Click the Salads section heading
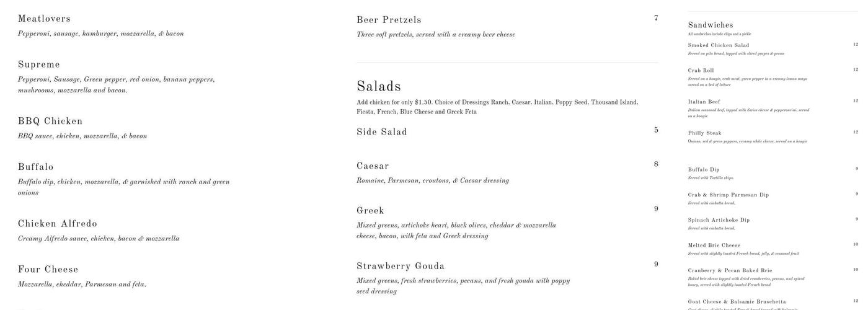The width and height of the screenshot is (868, 310). tap(379, 87)
